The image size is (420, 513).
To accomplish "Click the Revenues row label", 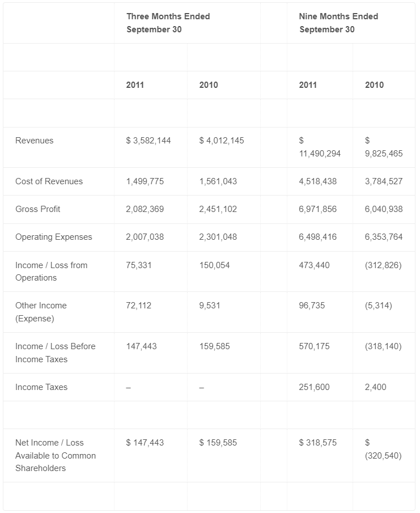I will [35, 141].
